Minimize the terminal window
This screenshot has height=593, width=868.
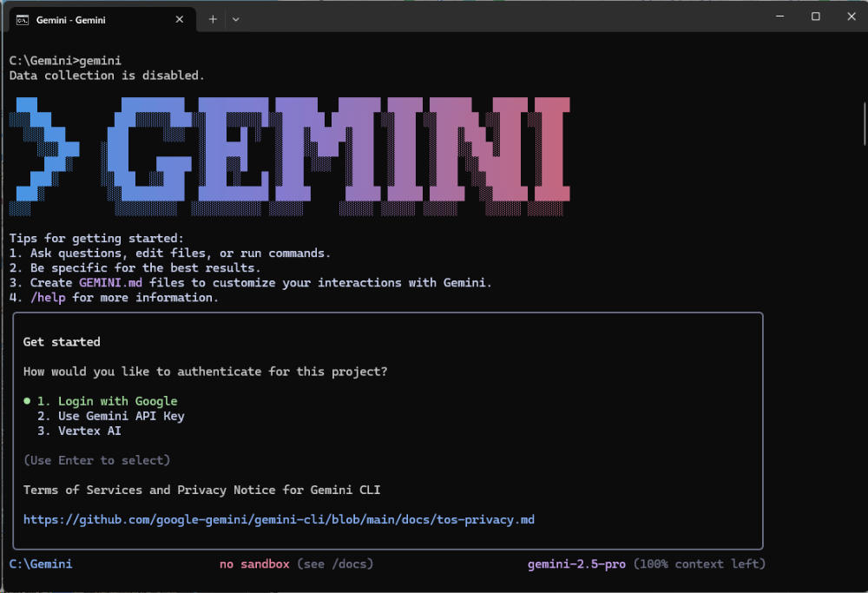pyautogui.click(x=780, y=16)
